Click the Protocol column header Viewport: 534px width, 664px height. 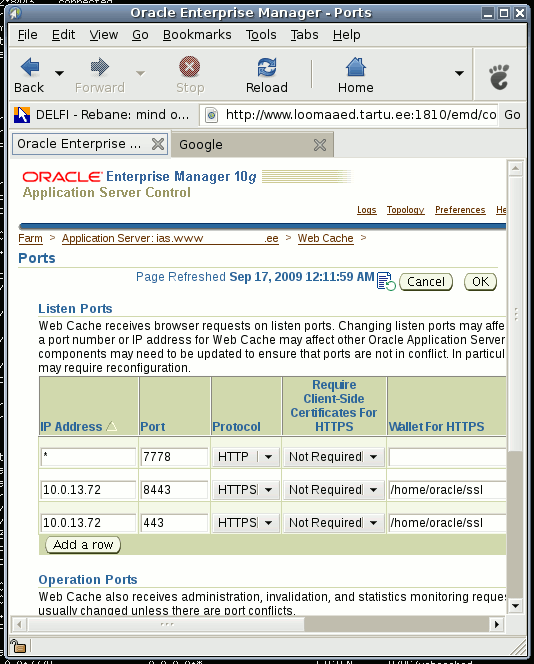[236, 426]
